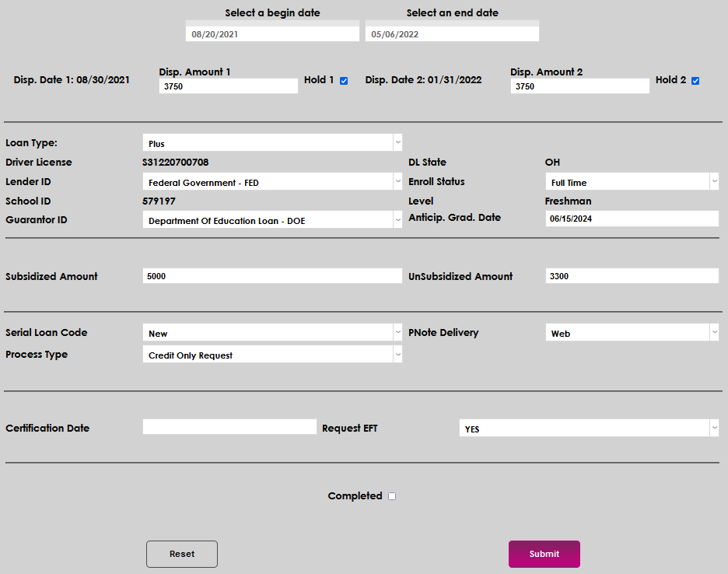
Task: Expand the Enroll Status dropdown
Action: pos(632,182)
